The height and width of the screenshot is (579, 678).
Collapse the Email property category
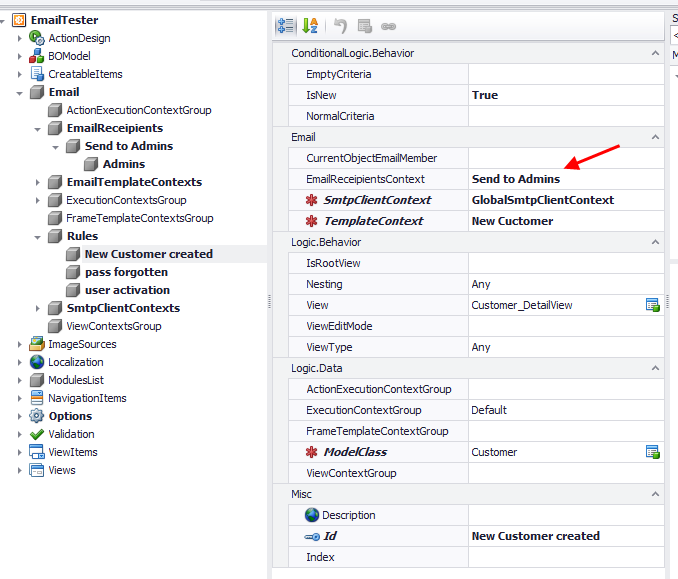(656, 137)
